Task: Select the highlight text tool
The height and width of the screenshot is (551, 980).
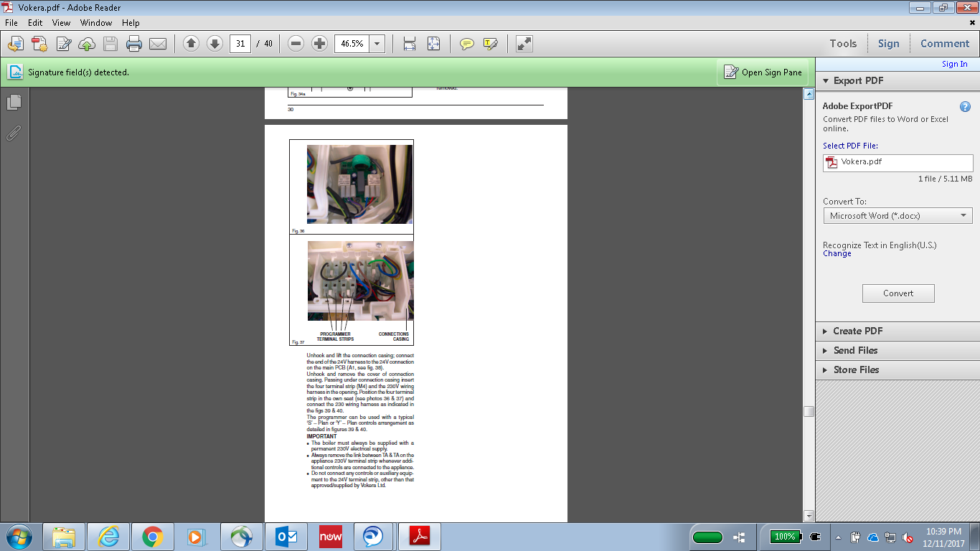Action: click(x=491, y=44)
